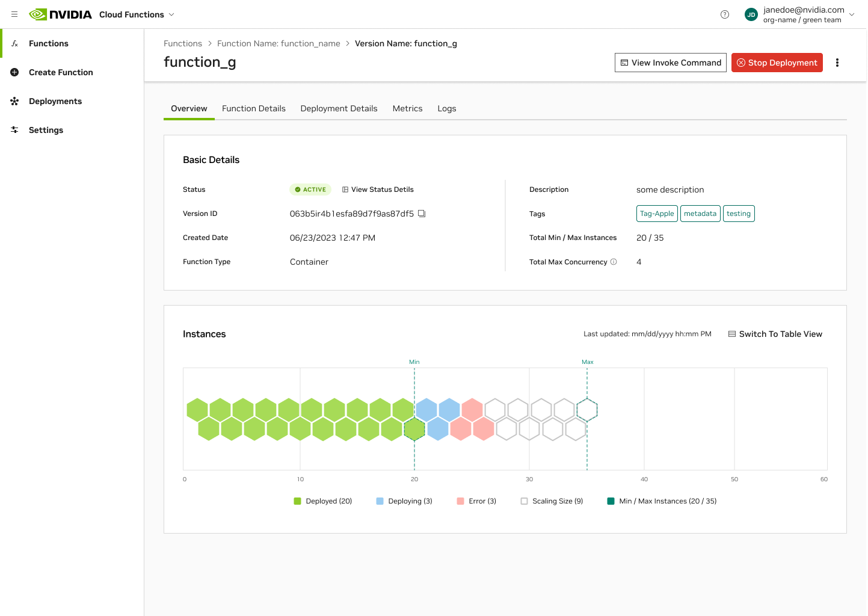Open the hamburger navigation menu
This screenshot has width=868, height=616.
[x=14, y=14]
